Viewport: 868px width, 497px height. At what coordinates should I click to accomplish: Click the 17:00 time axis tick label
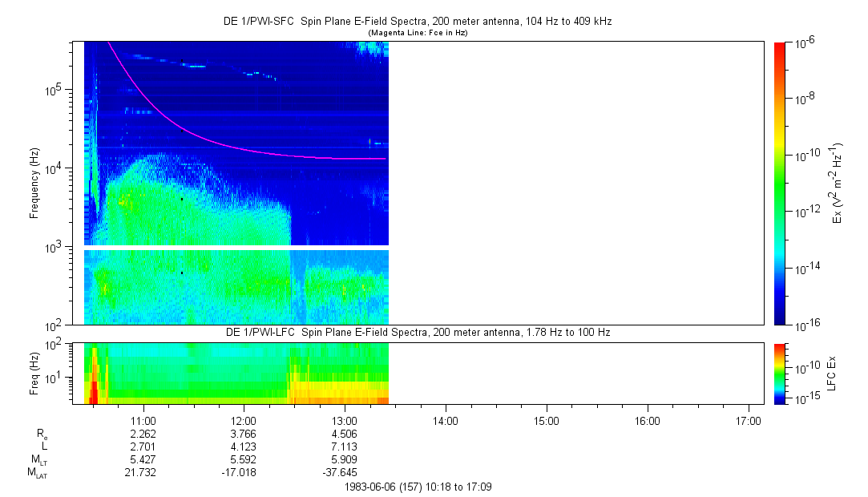tap(748, 421)
